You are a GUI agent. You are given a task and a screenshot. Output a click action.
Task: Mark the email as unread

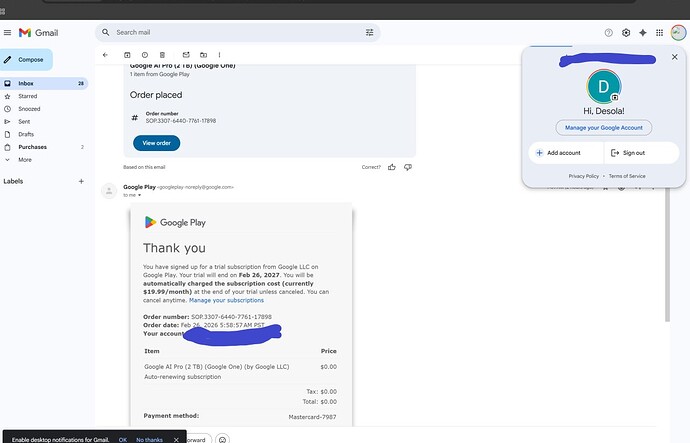click(186, 55)
